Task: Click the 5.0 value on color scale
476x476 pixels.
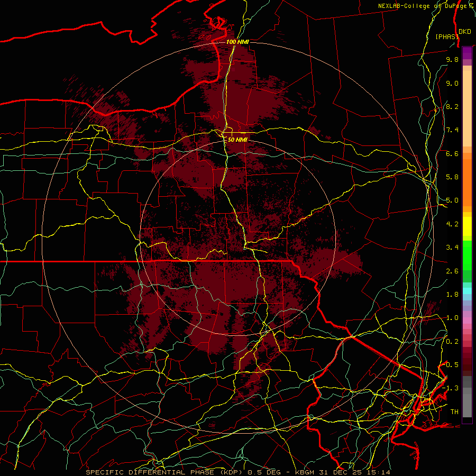Action: 452,200
